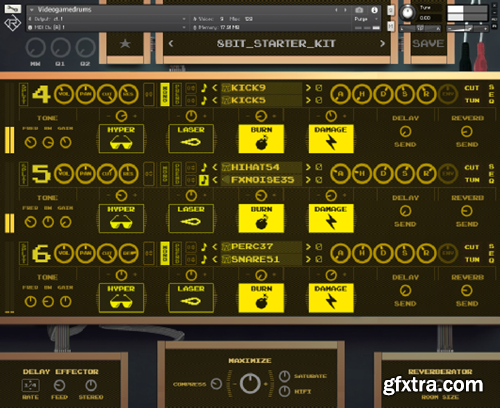Click the note icon beside PERC37
The image size is (500, 408).
pos(204,247)
